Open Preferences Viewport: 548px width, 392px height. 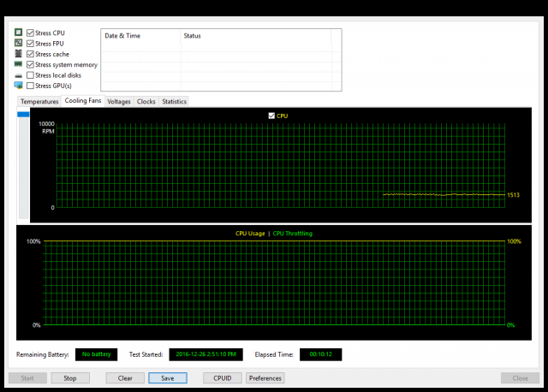[x=265, y=377]
